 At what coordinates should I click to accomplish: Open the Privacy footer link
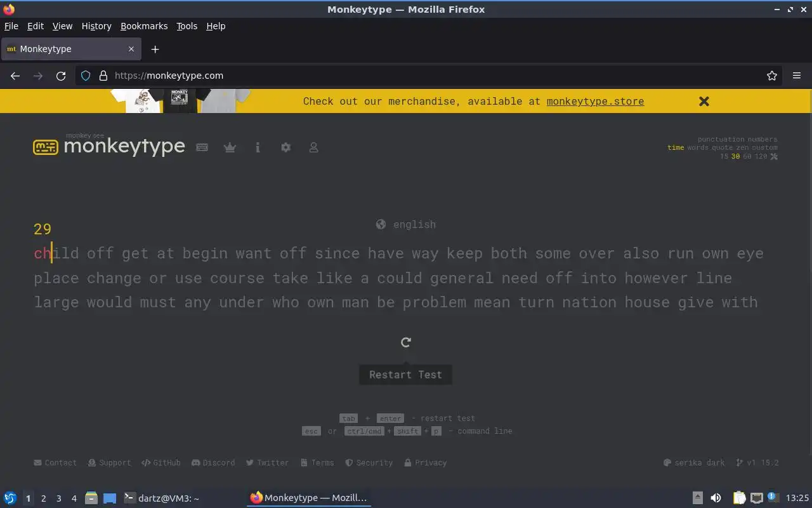(425, 463)
